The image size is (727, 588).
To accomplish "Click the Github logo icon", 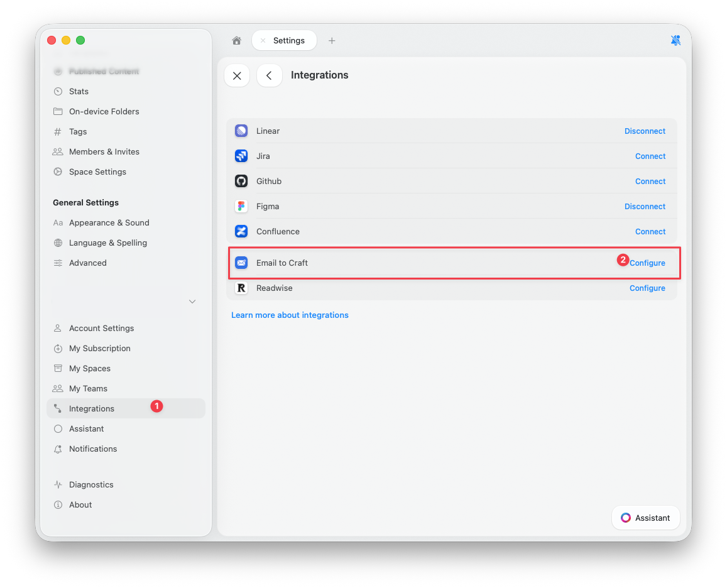I will tap(241, 182).
